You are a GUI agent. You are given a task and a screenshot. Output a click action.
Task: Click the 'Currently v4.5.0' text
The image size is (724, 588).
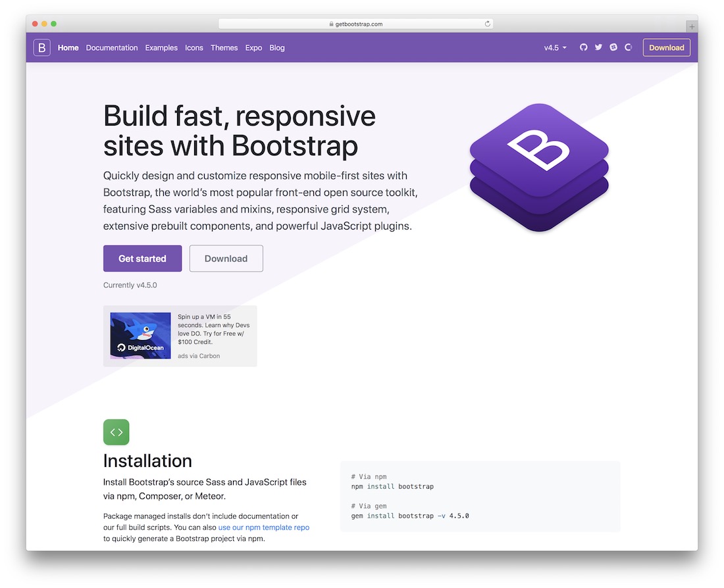[x=130, y=285]
